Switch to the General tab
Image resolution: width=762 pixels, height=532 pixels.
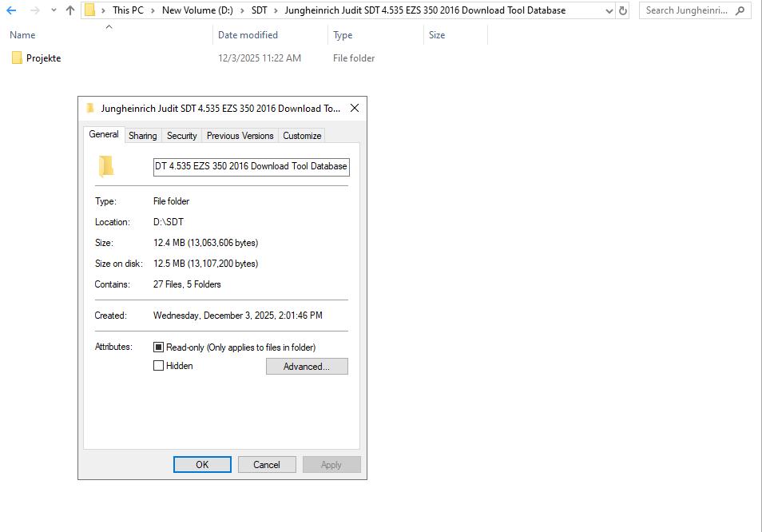tap(104, 134)
